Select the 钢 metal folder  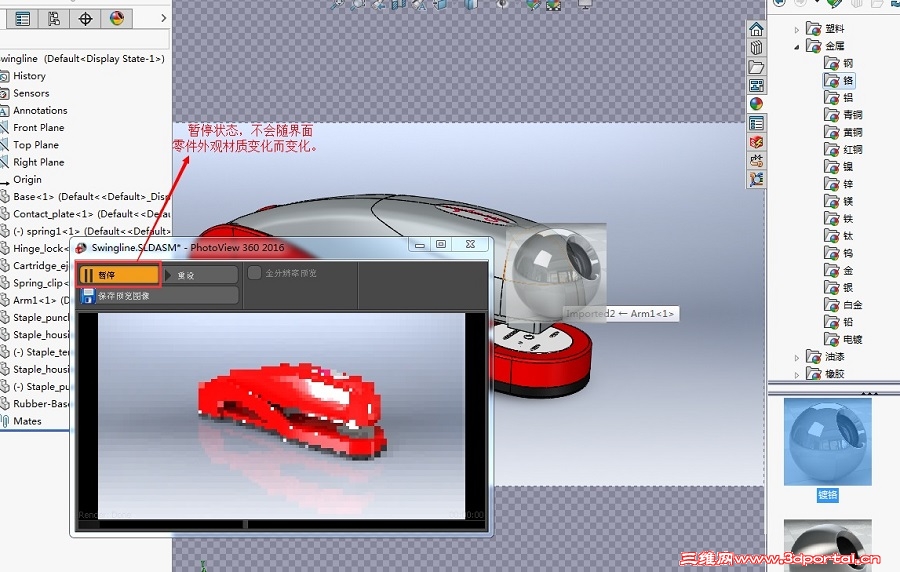[839, 63]
